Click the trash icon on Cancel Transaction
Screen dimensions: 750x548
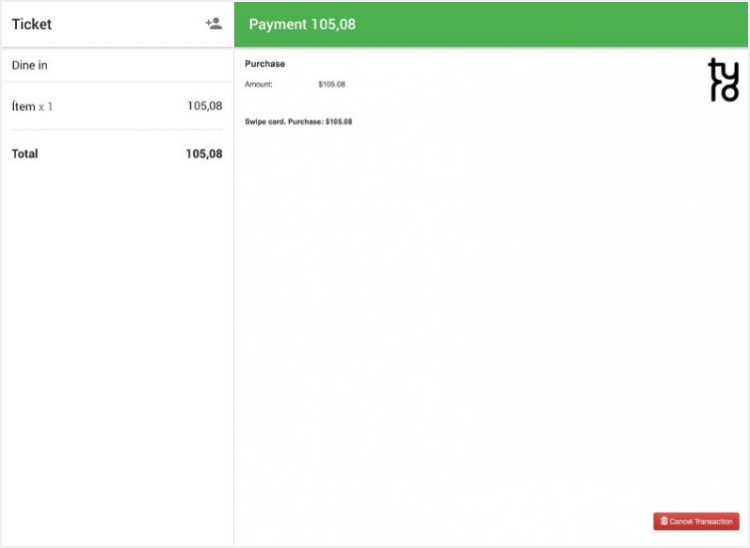tap(664, 521)
